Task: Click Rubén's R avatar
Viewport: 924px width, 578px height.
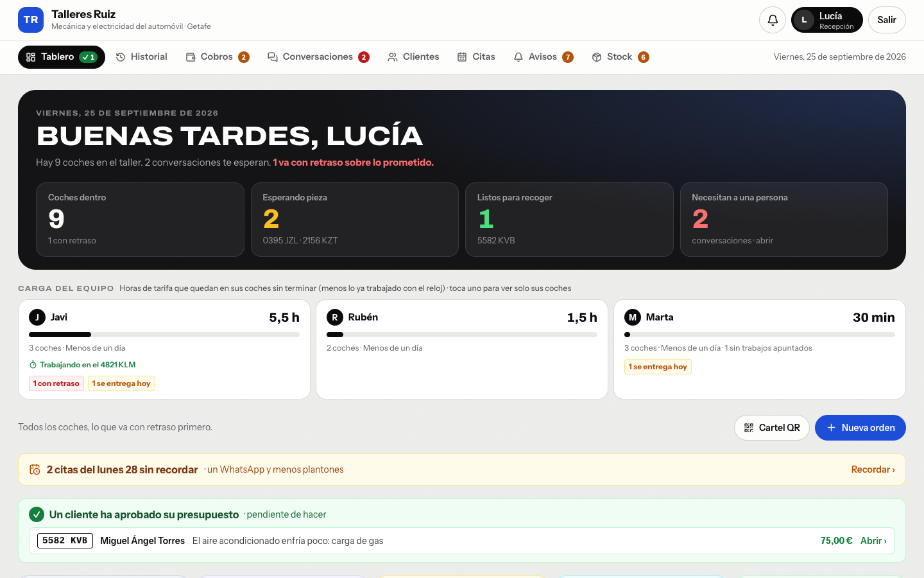Action: [x=335, y=317]
